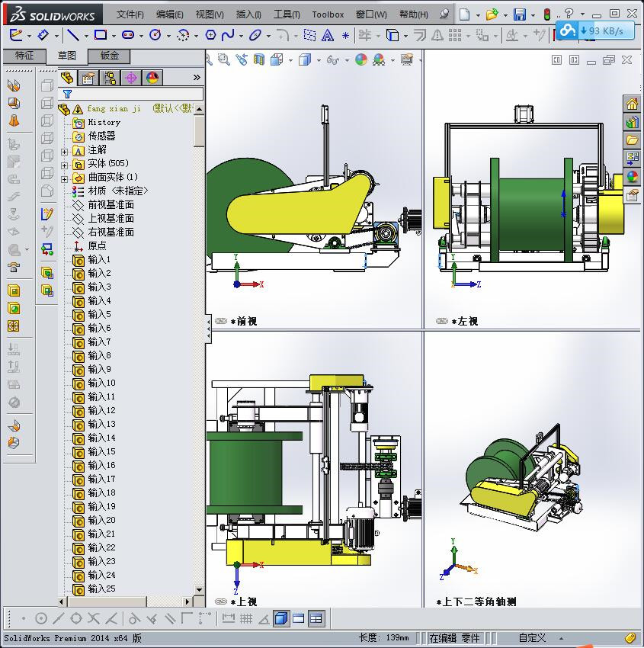Viewport: 644px width, 648px height.
Task: Open the Hide/Show Items dropdown arrow
Action: [x=347, y=61]
